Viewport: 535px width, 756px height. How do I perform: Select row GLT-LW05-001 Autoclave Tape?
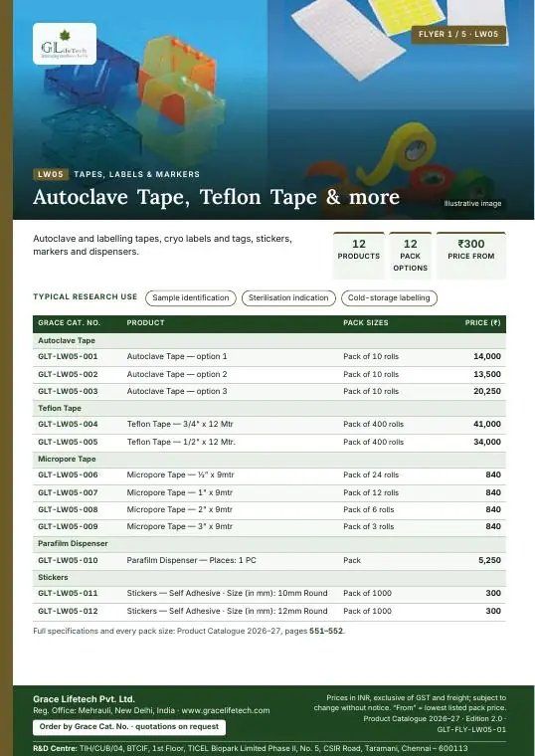(269, 357)
